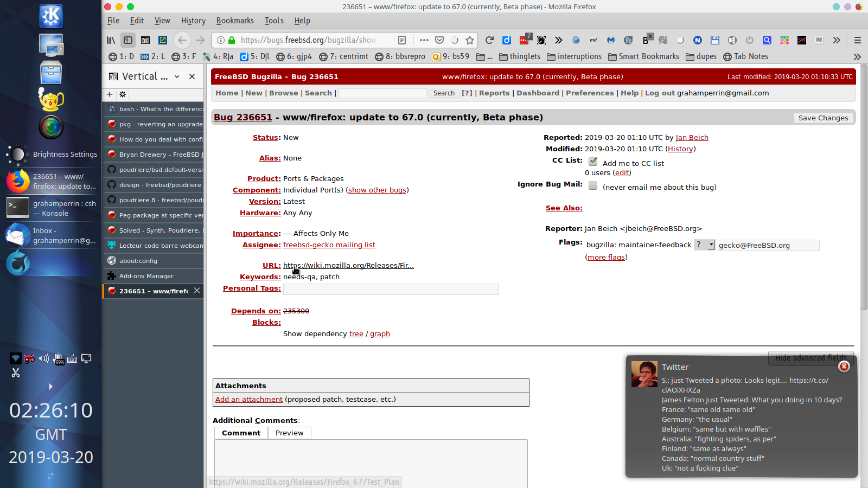Click the blue magnifier search extension icon
The width and height of the screenshot is (868, 488).
point(767,40)
